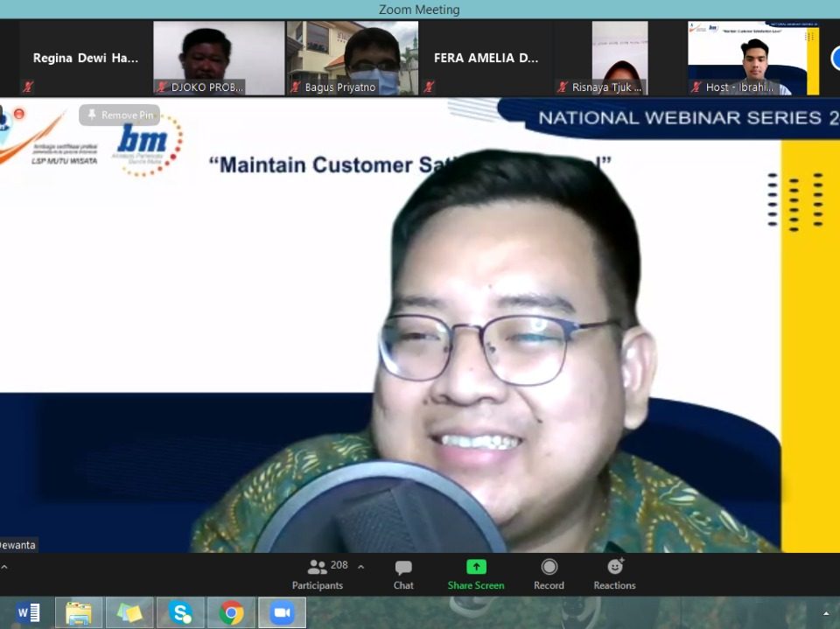This screenshot has width=840, height=629.
Task: Click the Remove Pin button
Action: [x=120, y=115]
